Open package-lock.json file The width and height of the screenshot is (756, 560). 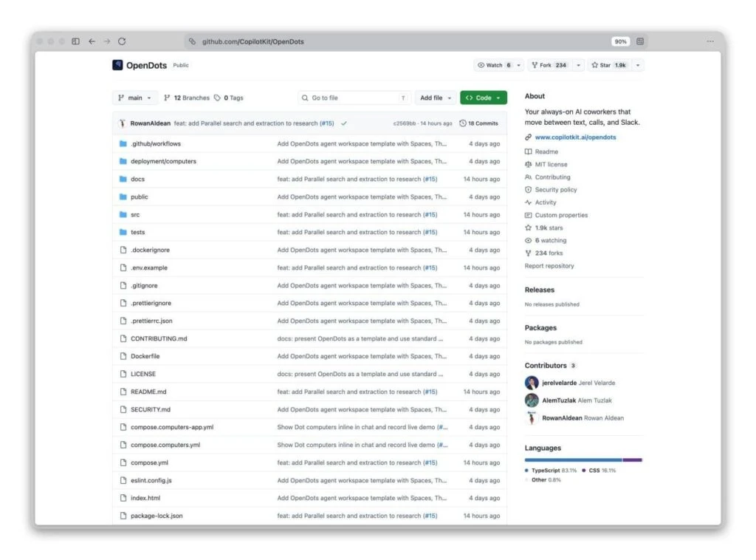pyautogui.click(x=157, y=516)
